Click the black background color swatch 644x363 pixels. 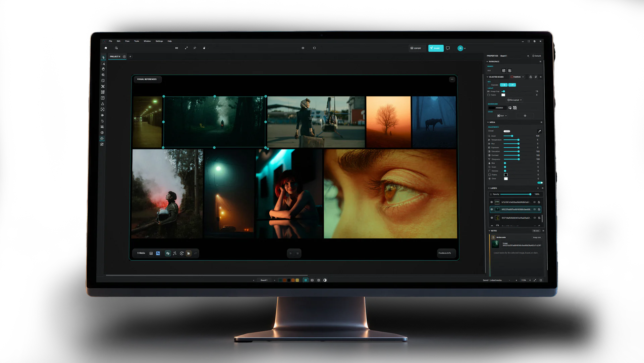pos(491,108)
